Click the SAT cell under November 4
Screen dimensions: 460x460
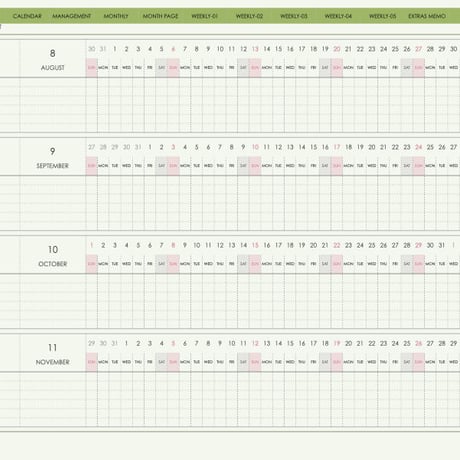click(161, 362)
